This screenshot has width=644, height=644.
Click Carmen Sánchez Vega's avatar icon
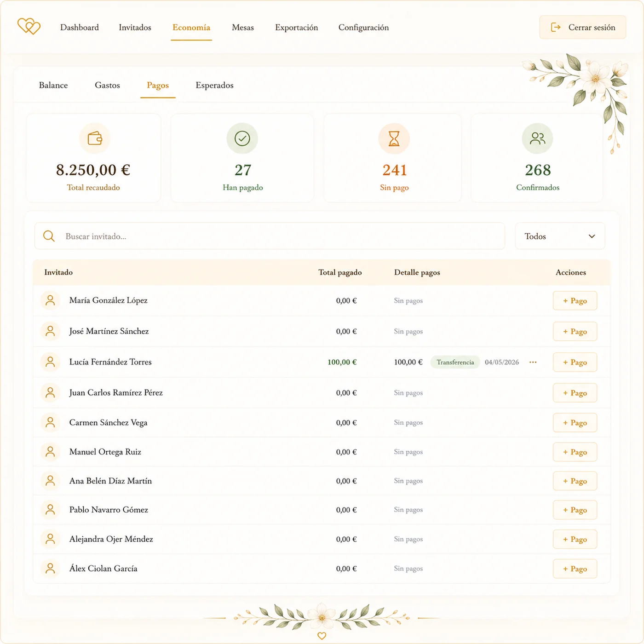51,422
